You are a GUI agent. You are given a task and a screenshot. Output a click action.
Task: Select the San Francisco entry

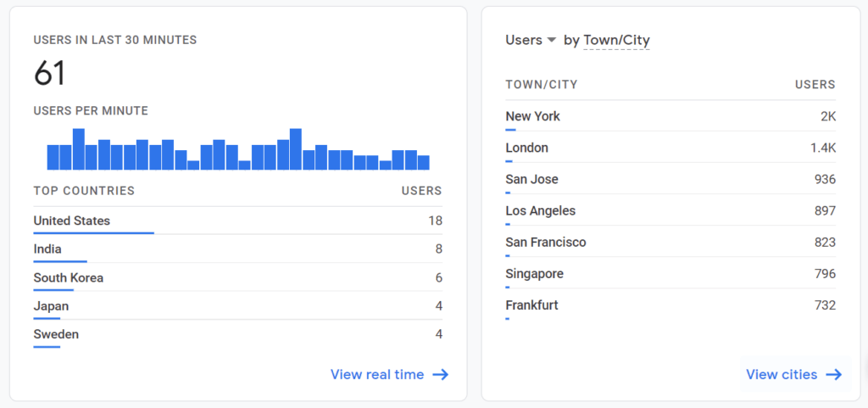coord(670,243)
